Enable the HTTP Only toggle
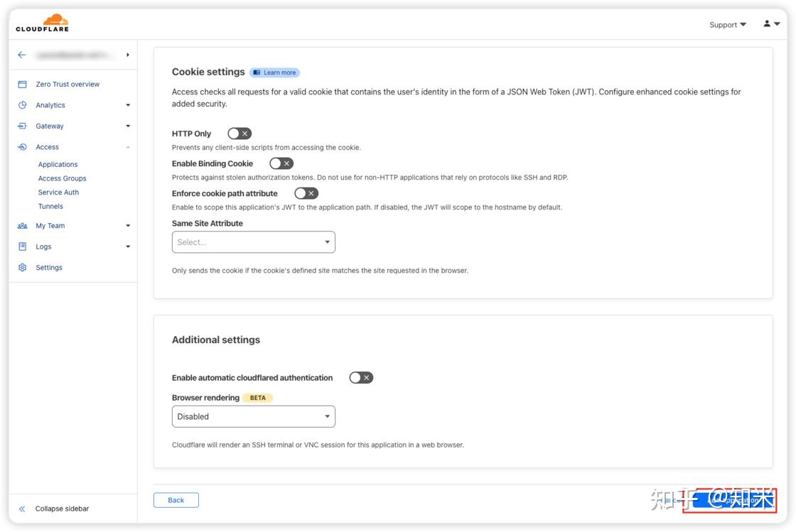Screen dimensions: 796x532 [x=240, y=134]
